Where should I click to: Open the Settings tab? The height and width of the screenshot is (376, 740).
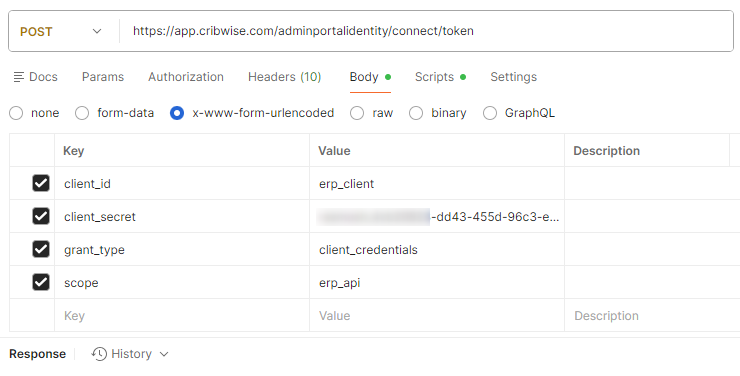(513, 77)
